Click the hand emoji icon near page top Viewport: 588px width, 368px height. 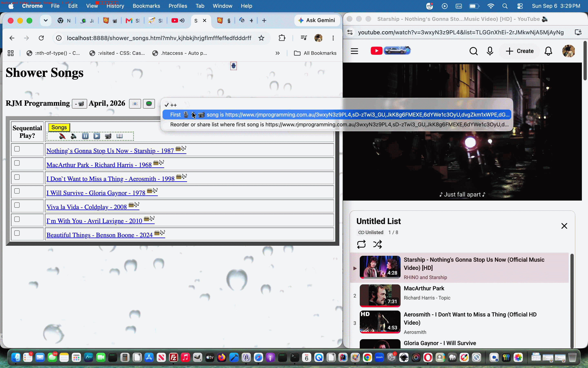(234, 66)
